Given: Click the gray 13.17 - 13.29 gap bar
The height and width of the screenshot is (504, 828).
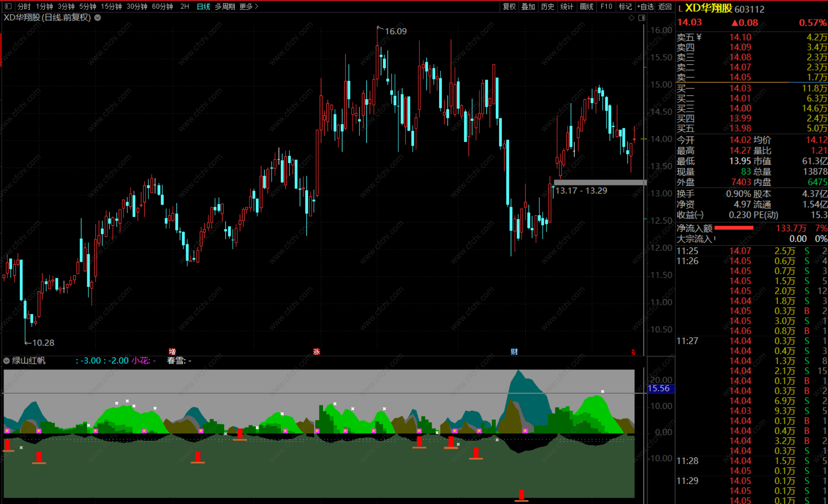Looking at the screenshot, I should (x=600, y=182).
